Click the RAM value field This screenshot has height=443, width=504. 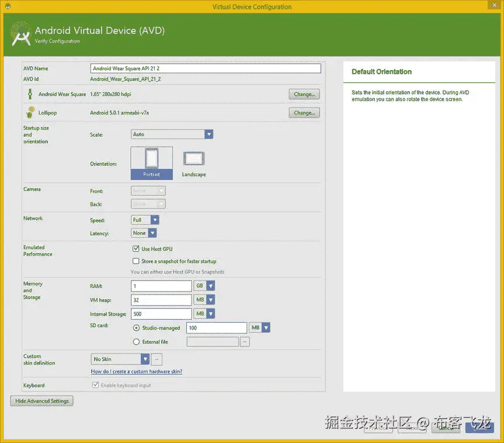(x=161, y=286)
